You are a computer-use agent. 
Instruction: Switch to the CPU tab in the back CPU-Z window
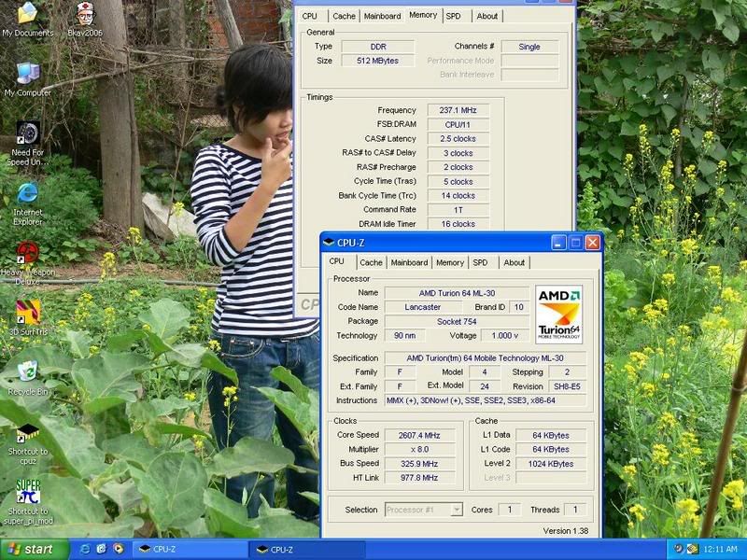click(310, 16)
